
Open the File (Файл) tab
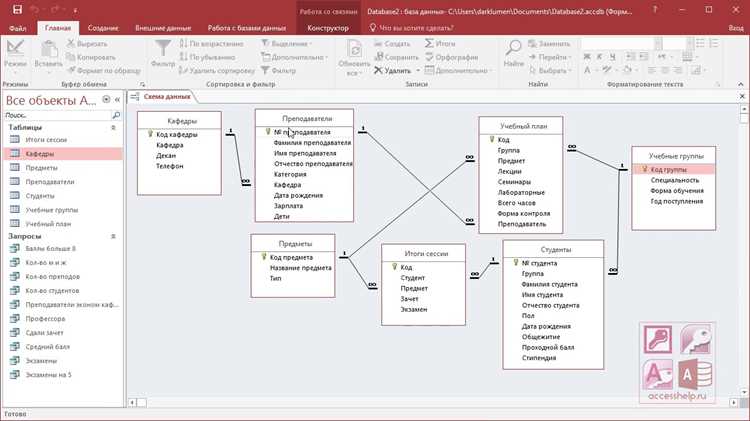coord(18,28)
